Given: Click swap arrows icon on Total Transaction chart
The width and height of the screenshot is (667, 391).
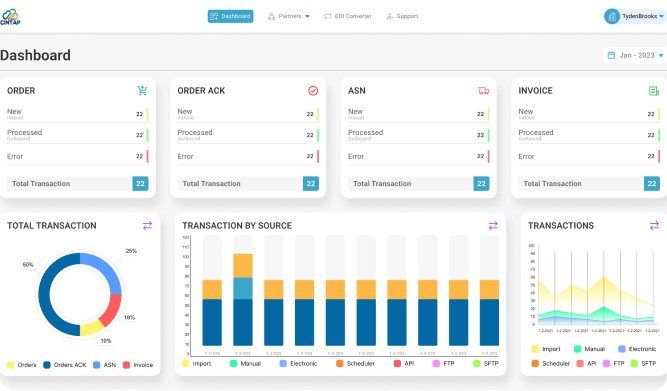Looking at the screenshot, I should click(148, 225).
